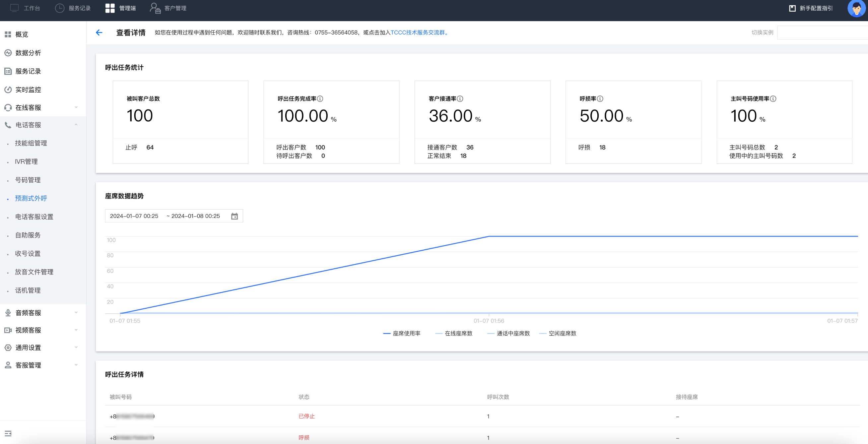Open the TCCC技术服务交流群 link
Viewport: 868px width, 444px height.
coord(419,32)
